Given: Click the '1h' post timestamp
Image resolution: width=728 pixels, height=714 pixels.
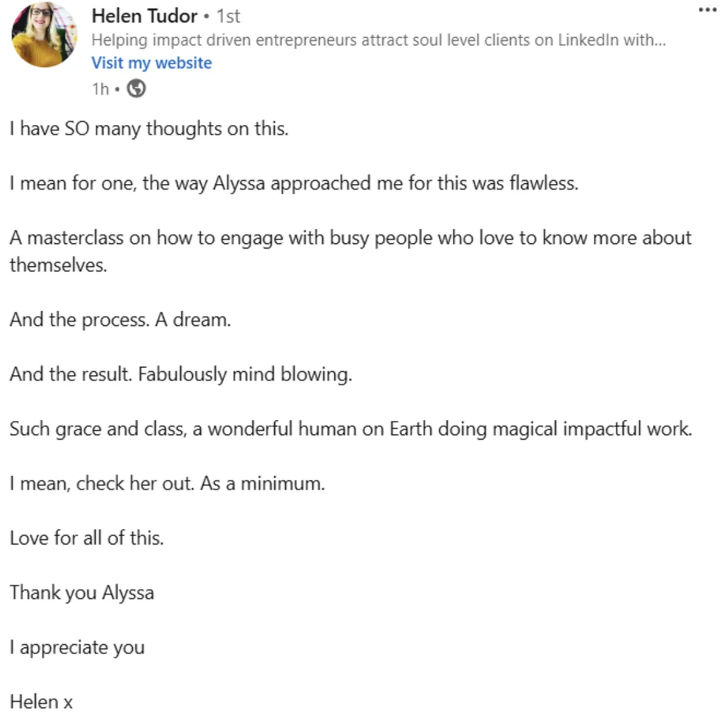Looking at the screenshot, I should point(100,89).
